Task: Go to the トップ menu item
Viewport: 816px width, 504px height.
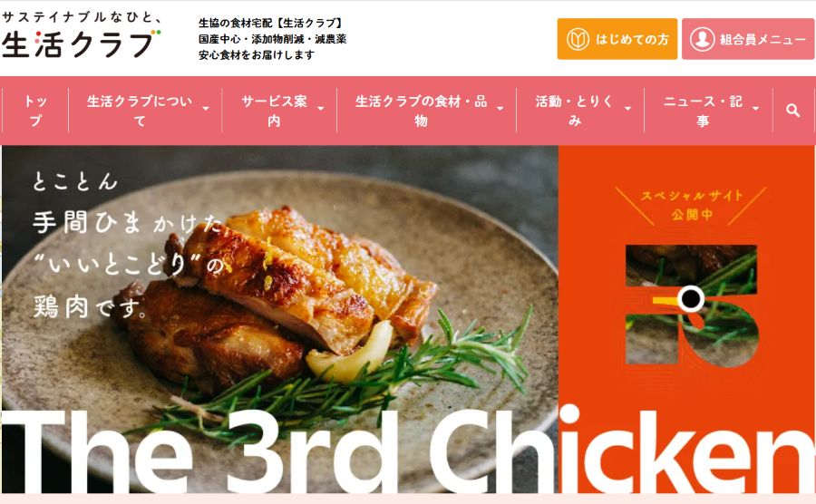Action: (35, 111)
